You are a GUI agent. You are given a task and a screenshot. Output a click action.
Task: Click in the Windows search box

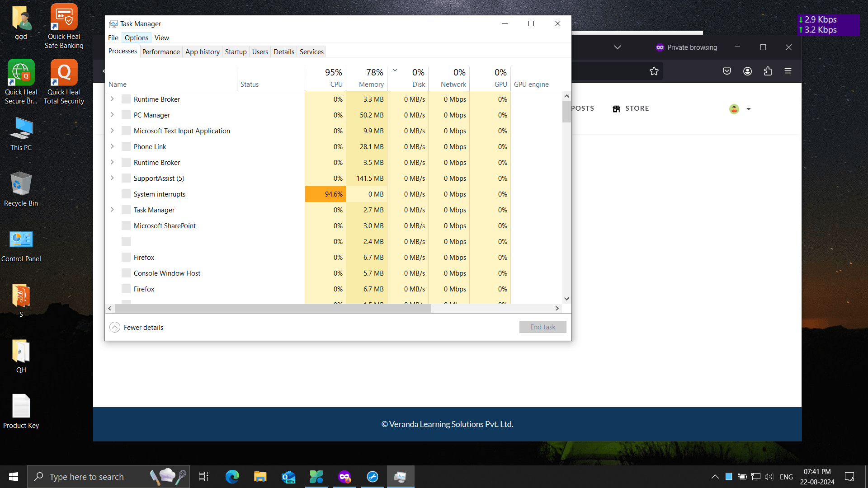(108, 477)
